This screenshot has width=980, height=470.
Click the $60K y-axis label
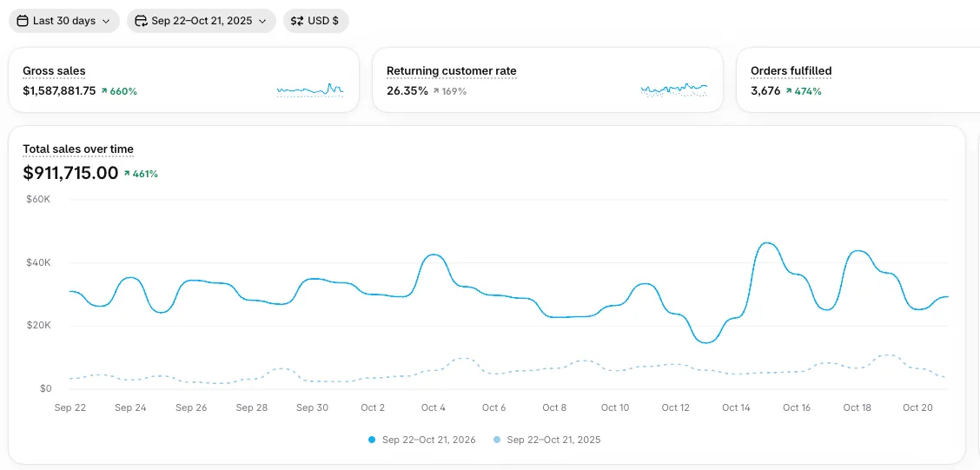[x=38, y=199]
